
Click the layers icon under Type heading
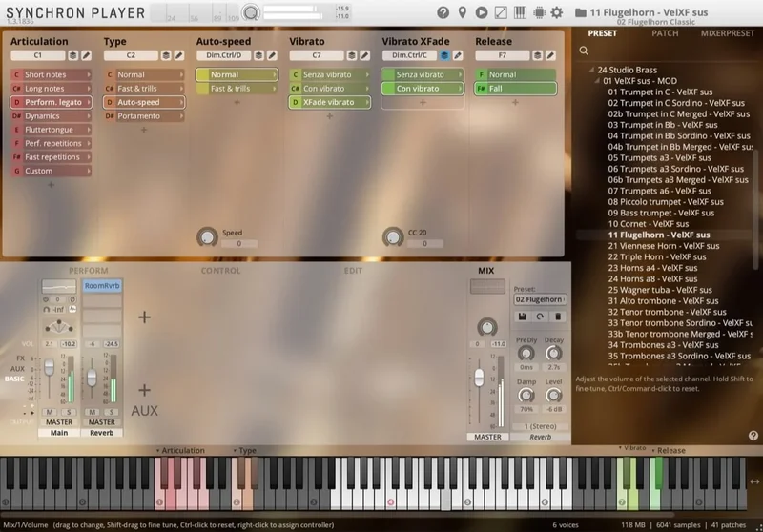click(x=166, y=55)
